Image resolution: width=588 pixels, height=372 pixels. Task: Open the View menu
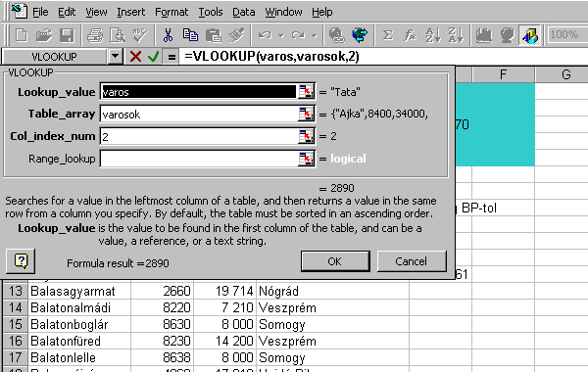(96, 12)
